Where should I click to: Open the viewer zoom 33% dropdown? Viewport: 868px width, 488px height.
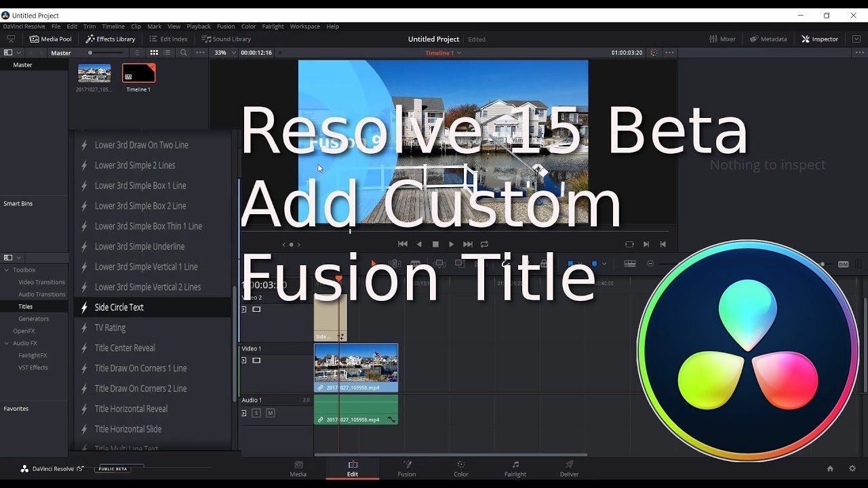pos(224,53)
